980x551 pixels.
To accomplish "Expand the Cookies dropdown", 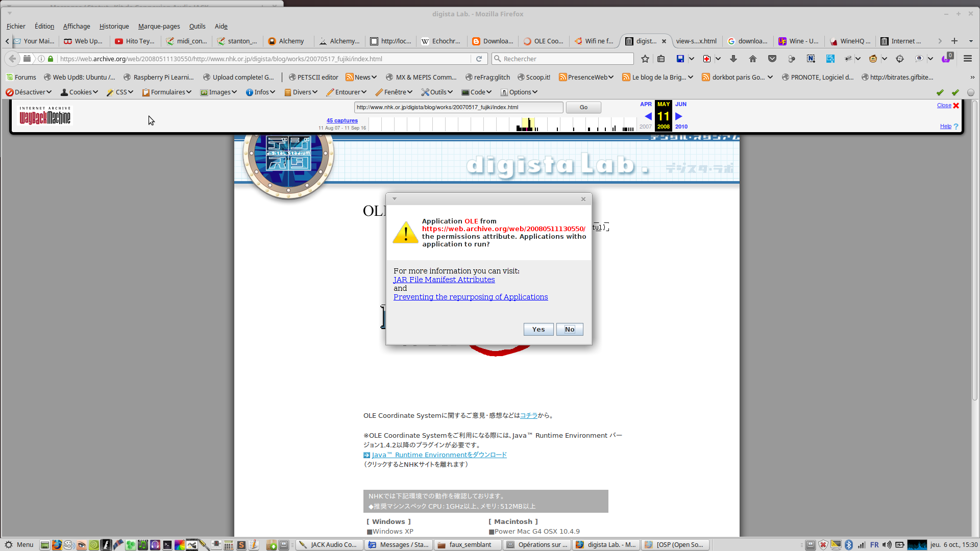I will click(x=80, y=92).
